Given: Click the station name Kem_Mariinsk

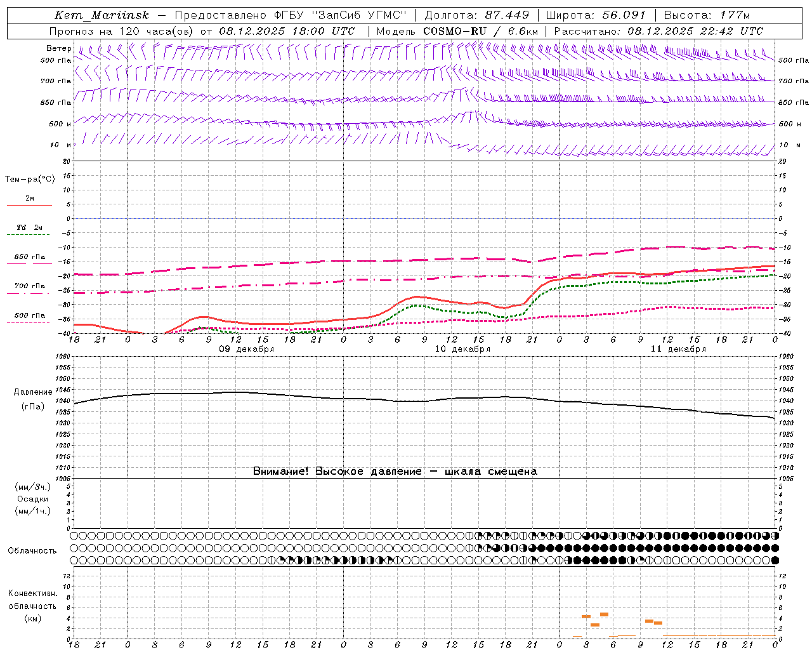Looking at the screenshot, I should pos(101,15).
